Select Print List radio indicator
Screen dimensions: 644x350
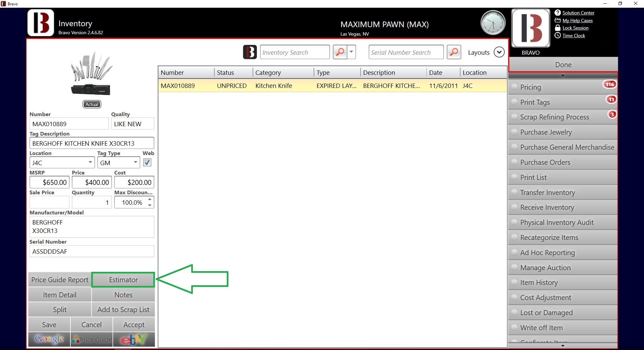coord(514,177)
